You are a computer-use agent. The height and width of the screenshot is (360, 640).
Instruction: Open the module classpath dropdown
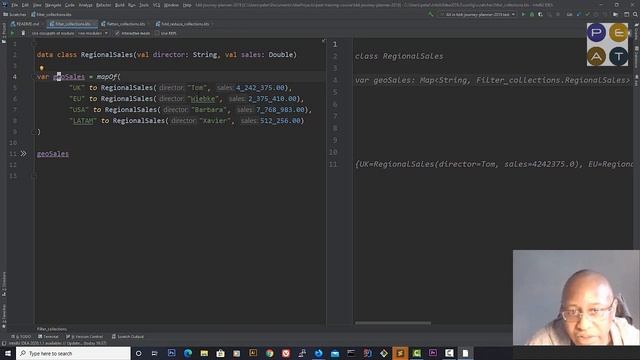coord(93,33)
